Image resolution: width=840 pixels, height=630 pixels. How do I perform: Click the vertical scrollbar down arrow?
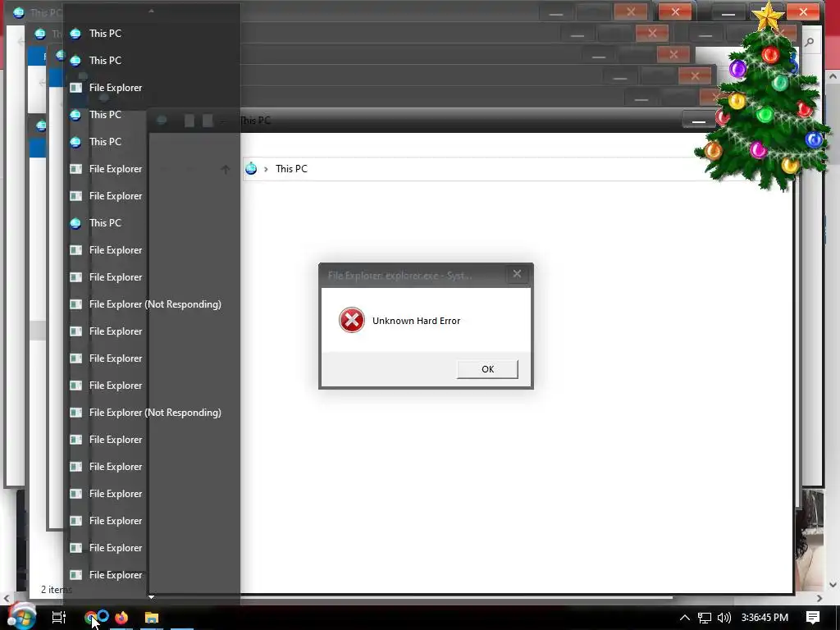pos(833,585)
